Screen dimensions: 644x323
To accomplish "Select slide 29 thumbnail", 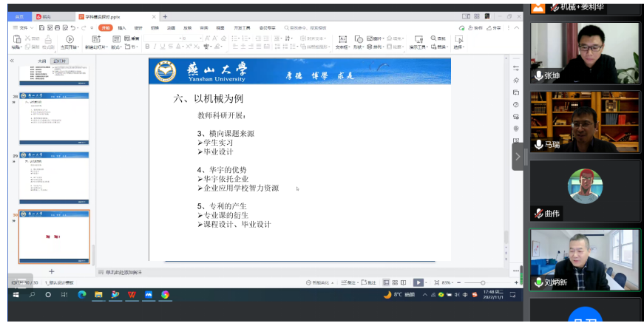I will coord(54,177).
